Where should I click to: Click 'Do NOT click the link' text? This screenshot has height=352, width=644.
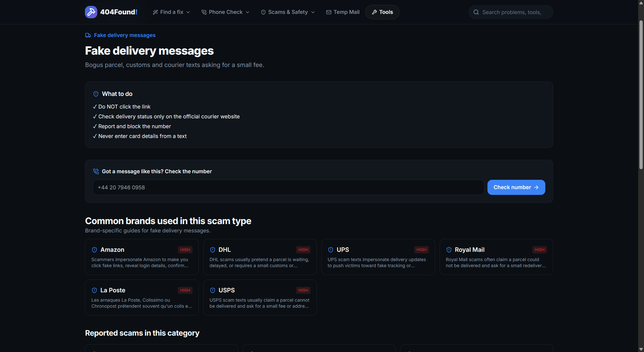(x=124, y=107)
